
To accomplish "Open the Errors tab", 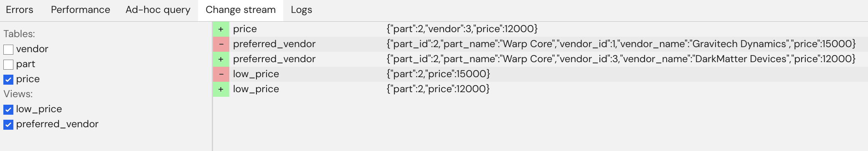I will [x=20, y=10].
